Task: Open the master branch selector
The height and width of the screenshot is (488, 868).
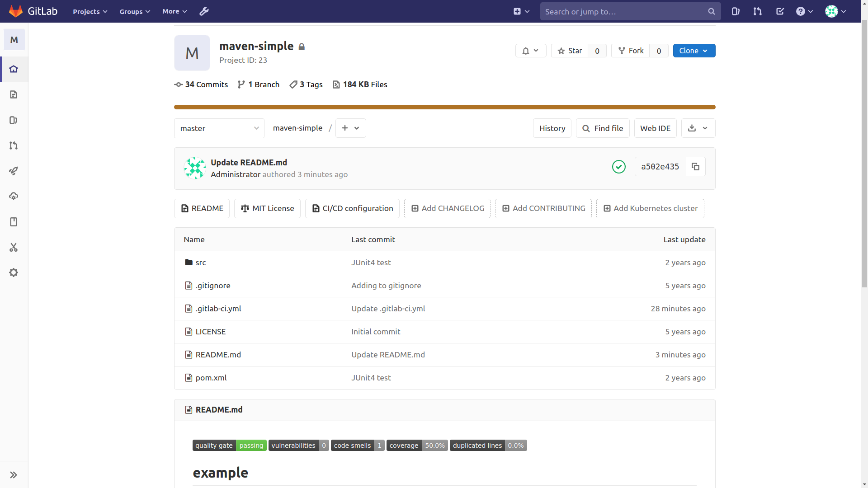Action: click(x=219, y=128)
